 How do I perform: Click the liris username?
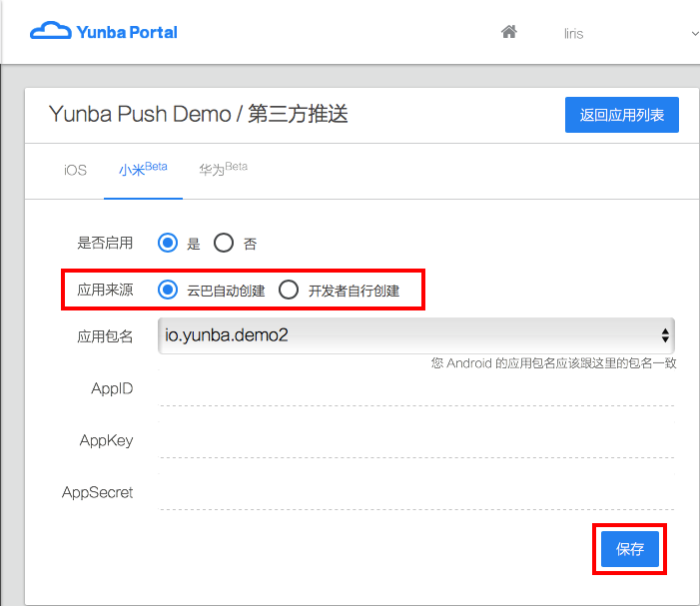pos(573,34)
